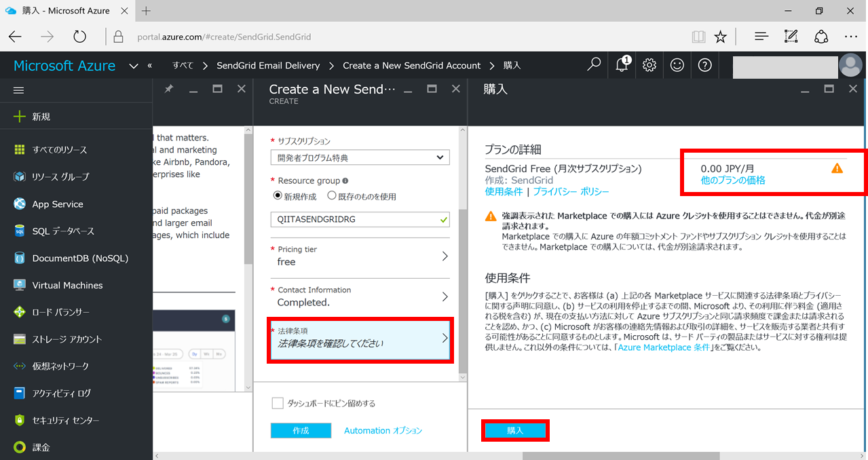Click the user account avatar
Screen dimensions: 868x460
point(851,65)
